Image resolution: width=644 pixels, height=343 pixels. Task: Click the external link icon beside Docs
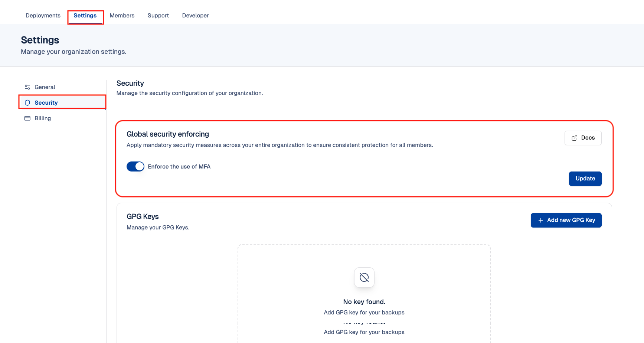point(574,138)
